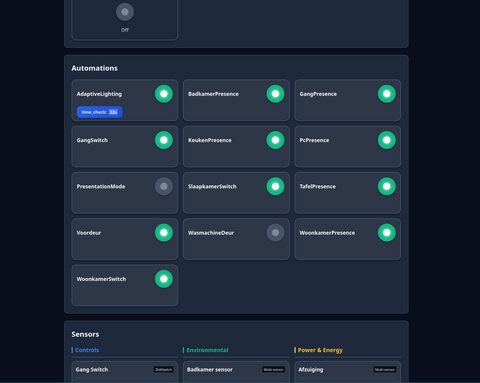This screenshot has height=383, width=480.
Task: Click the Voordeur label
Action: (89, 233)
